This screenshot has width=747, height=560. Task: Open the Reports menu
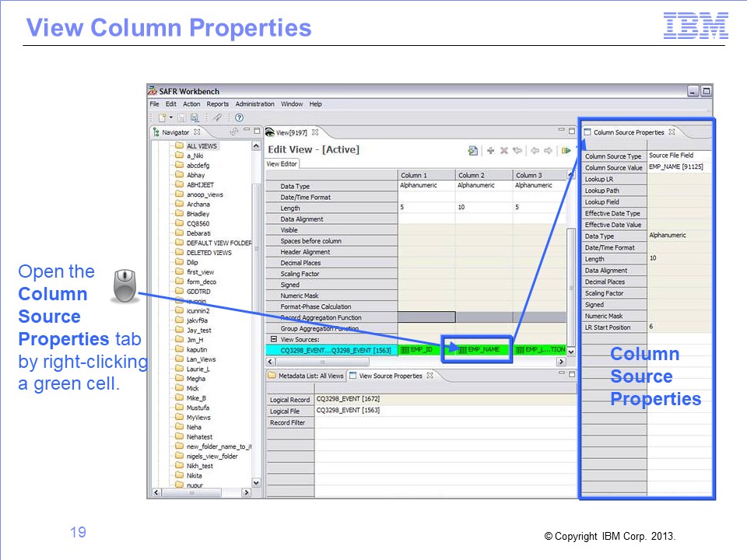click(x=218, y=103)
